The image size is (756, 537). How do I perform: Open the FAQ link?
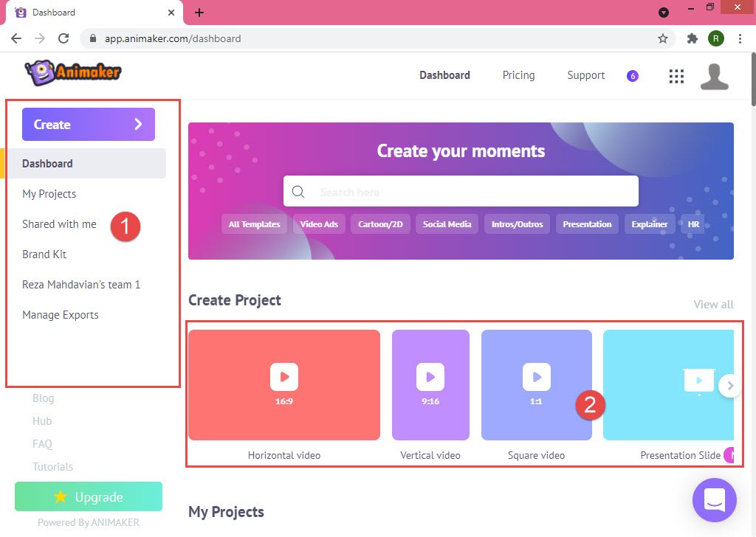(42, 443)
